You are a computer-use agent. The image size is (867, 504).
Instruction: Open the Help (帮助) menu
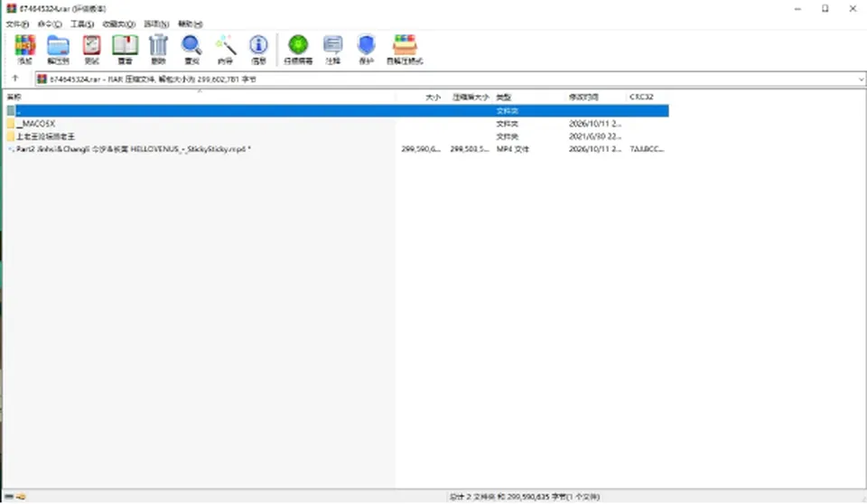point(191,23)
